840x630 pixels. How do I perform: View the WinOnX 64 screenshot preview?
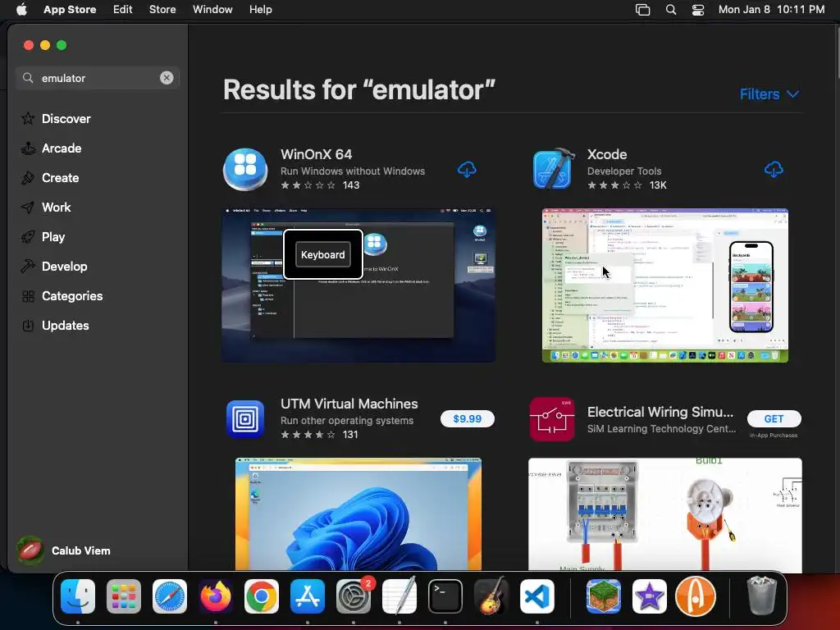click(x=358, y=285)
